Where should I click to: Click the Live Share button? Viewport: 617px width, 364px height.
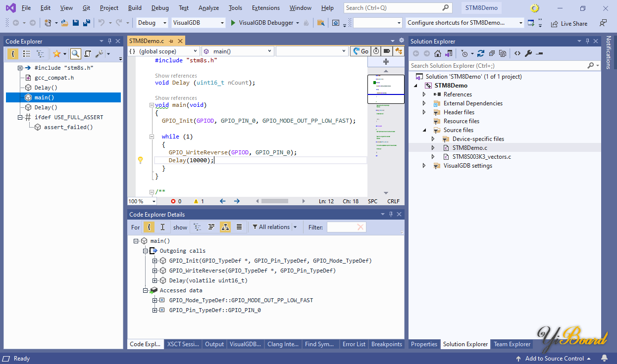(569, 23)
